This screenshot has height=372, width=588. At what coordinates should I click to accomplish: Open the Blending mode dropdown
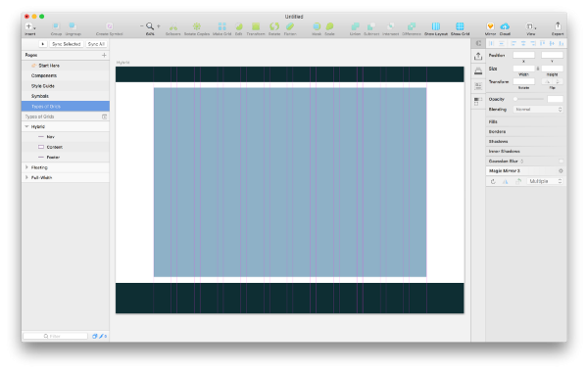click(x=538, y=110)
